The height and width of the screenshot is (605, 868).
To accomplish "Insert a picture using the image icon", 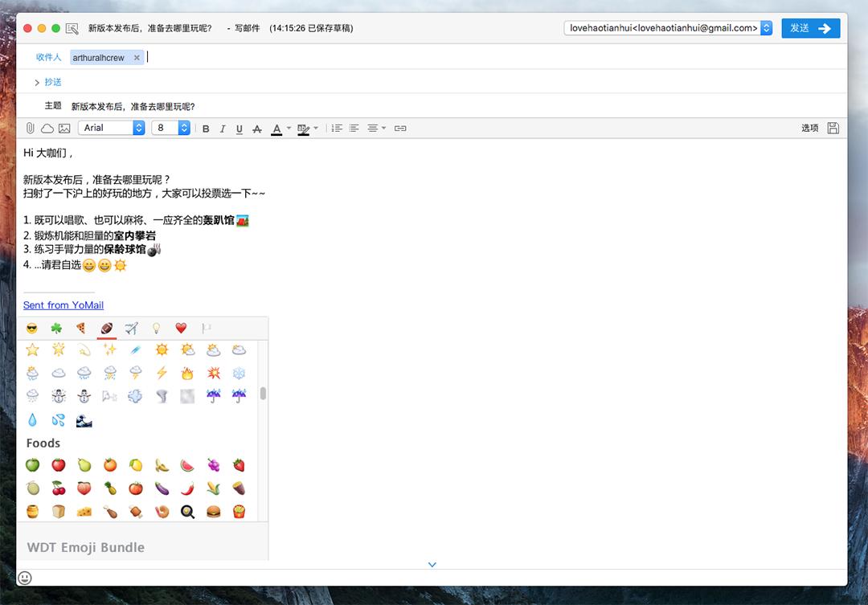I will [64, 129].
